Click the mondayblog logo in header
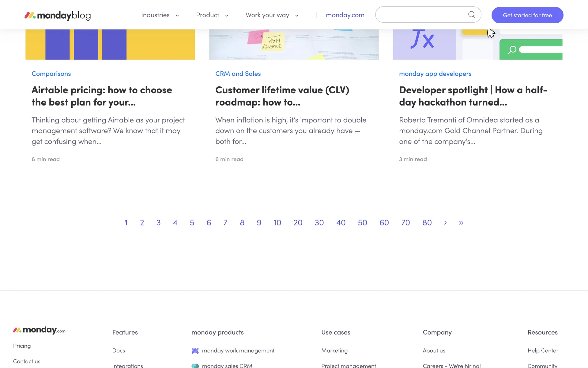The width and height of the screenshot is (588, 368). click(58, 15)
